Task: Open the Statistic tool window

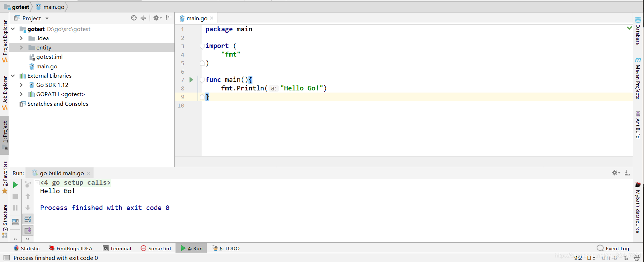Action: pos(26,248)
